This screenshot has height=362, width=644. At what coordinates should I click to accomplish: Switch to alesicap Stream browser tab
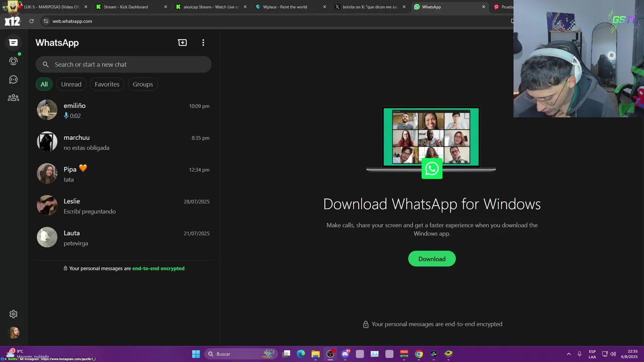point(211,7)
